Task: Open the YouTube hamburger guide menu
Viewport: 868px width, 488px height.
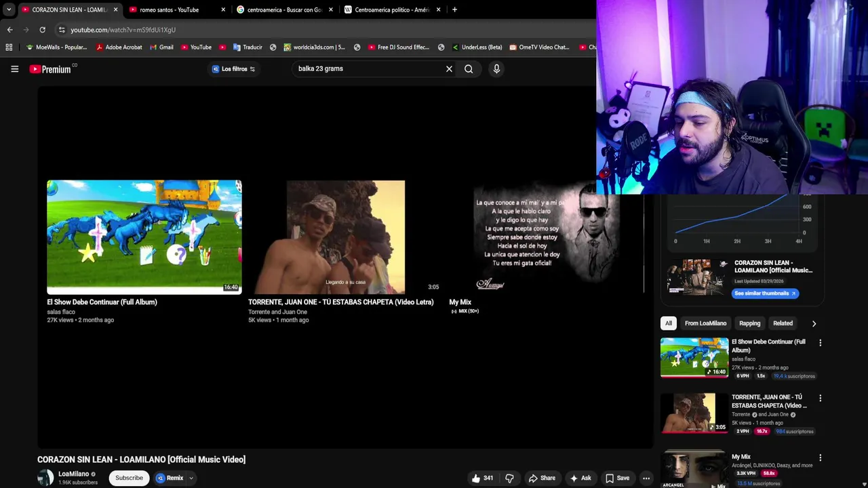Action: (x=14, y=68)
